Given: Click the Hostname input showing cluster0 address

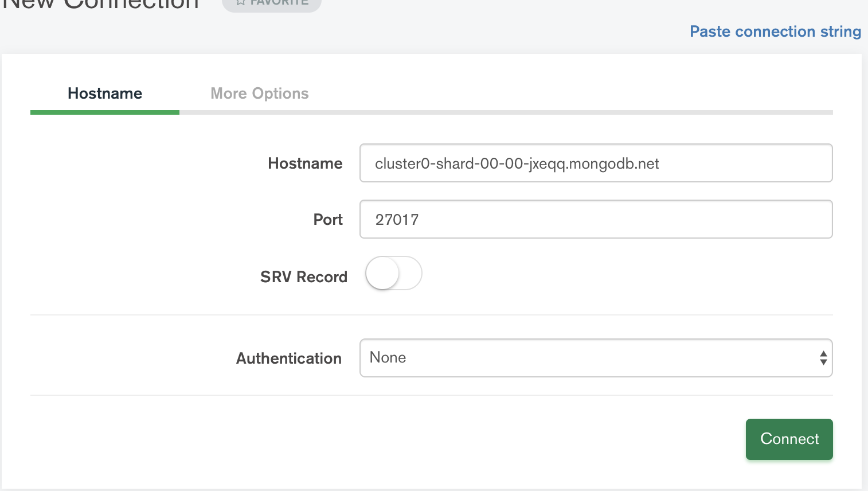Looking at the screenshot, I should click(x=596, y=163).
